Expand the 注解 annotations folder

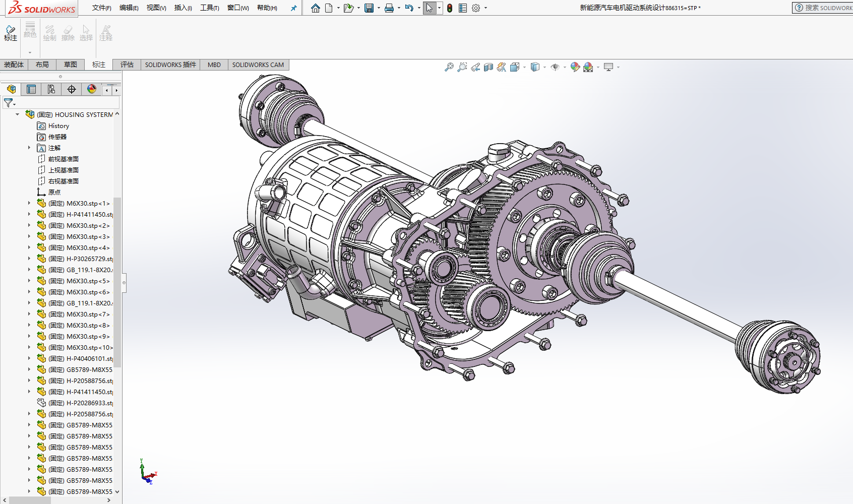(x=29, y=148)
